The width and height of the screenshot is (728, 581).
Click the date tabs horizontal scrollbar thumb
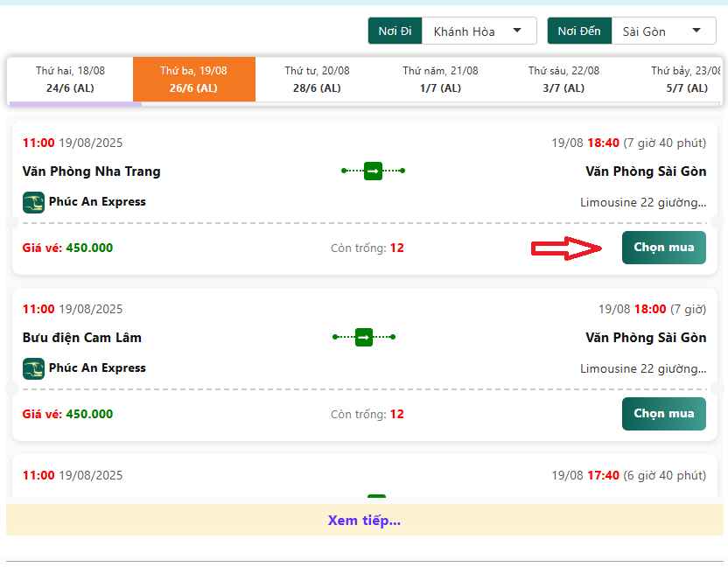coord(75,104)
